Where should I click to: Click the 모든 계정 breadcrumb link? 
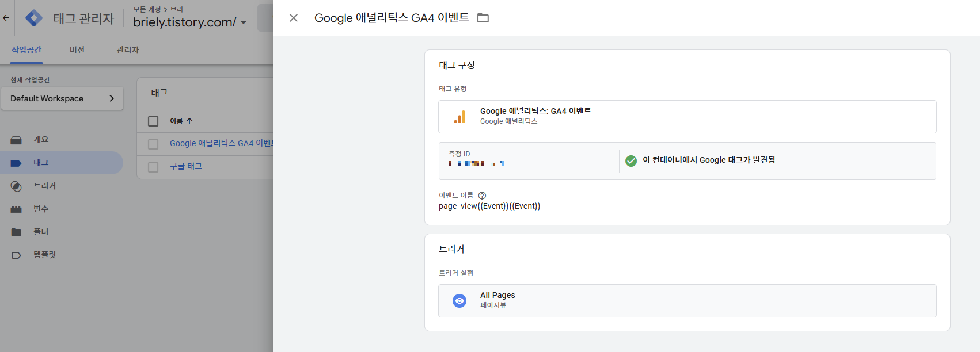coord(147,9)
